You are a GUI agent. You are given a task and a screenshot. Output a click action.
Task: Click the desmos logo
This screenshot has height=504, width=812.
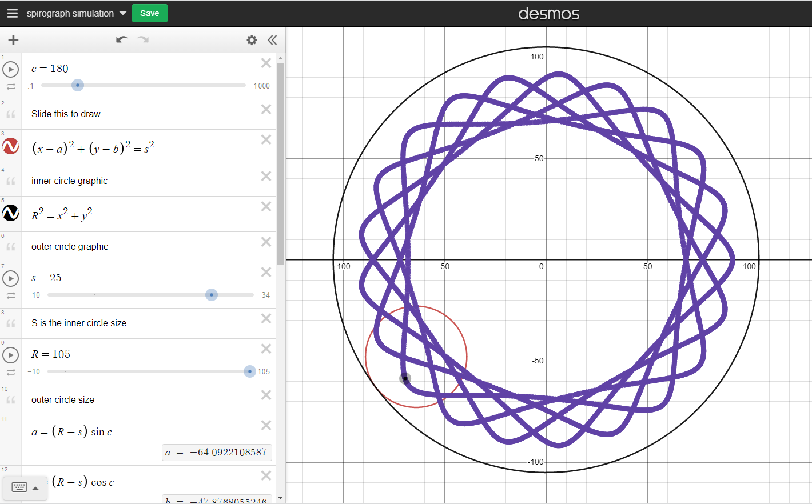point(548,13)
